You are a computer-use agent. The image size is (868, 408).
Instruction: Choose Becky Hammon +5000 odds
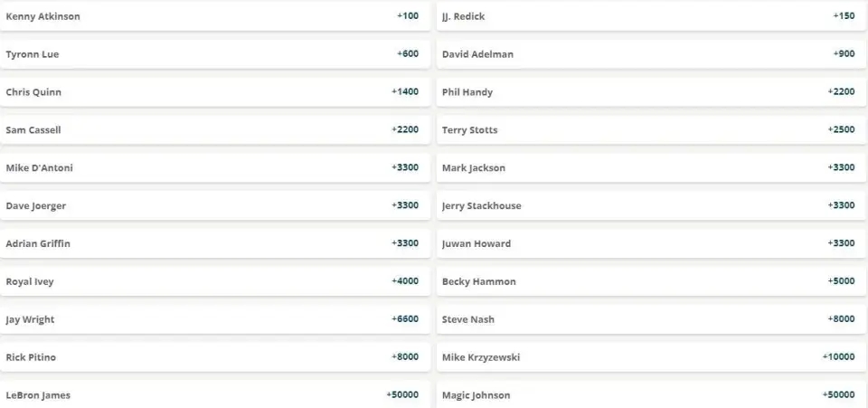[x=651, y=281]
